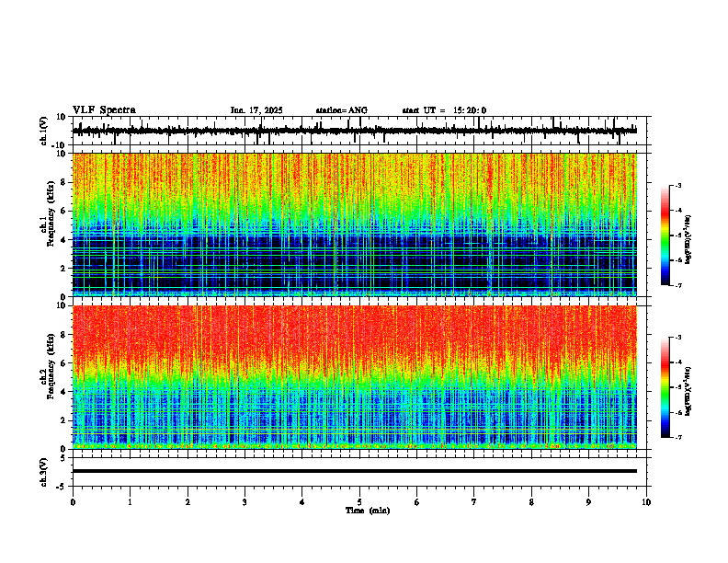Click the '2' kHz tick on ch.2 spectrogram
The height and width of the screenshot is (563, 728).
pos(63,420)
